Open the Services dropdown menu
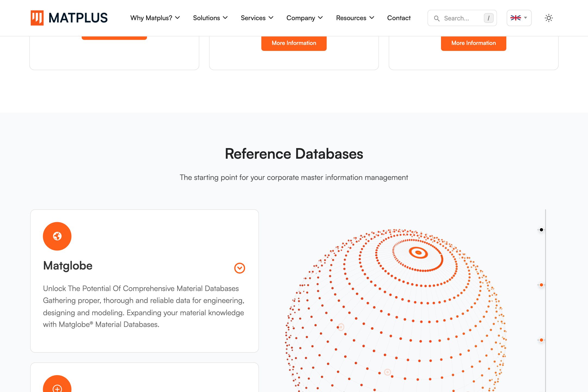This screenshot has width=588, height=392. point(257,18)
